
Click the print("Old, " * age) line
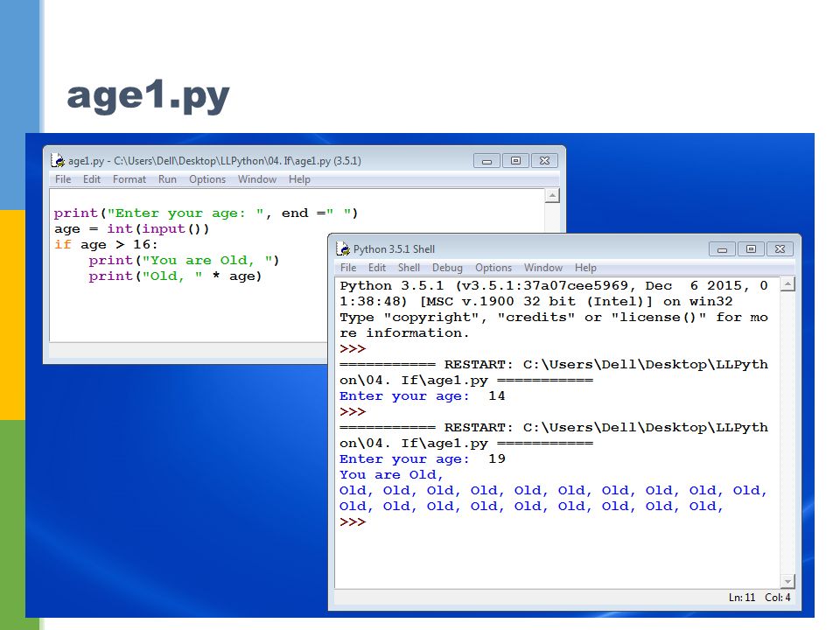[x=175, y=276]
